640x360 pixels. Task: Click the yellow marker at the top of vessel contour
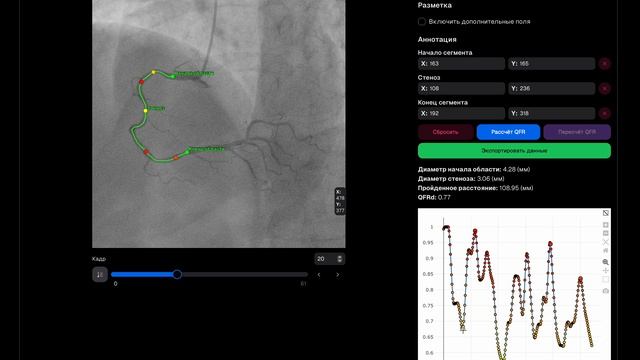coord(154,72)
